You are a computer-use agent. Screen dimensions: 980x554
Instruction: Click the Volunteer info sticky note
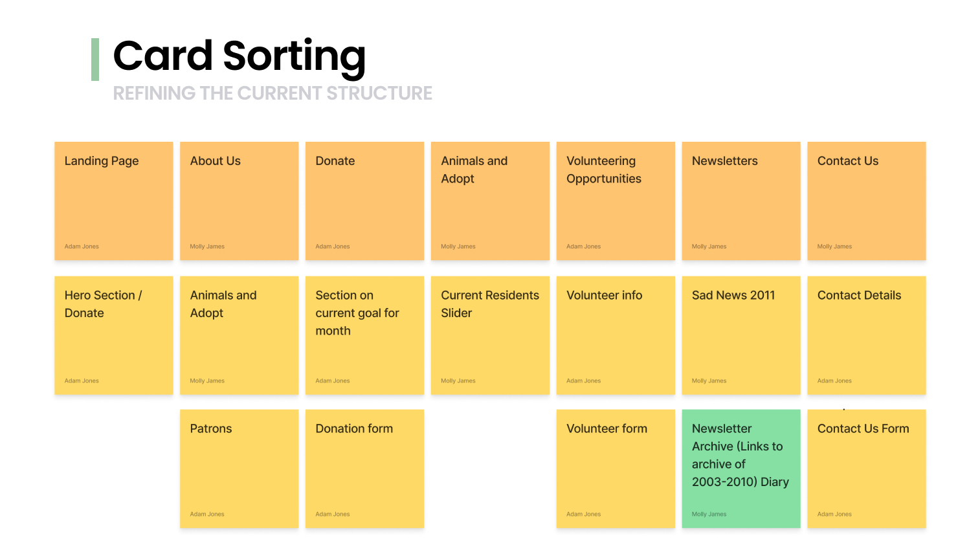tap(616, 335)
